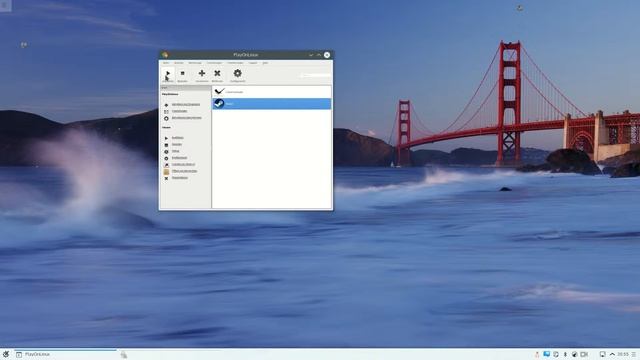Click the Steam logo icon in list
Viewport: 640px width, 360px height.
219,104
